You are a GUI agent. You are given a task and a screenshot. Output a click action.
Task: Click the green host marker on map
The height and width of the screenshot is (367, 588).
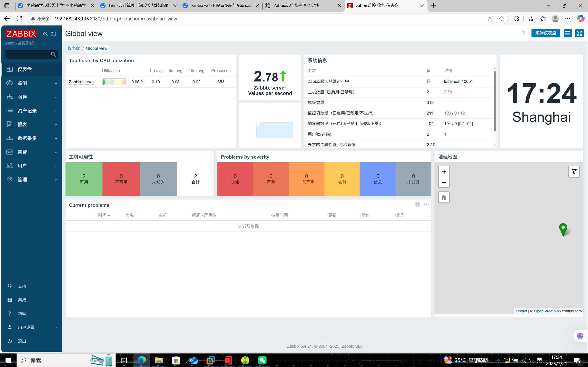563,229
